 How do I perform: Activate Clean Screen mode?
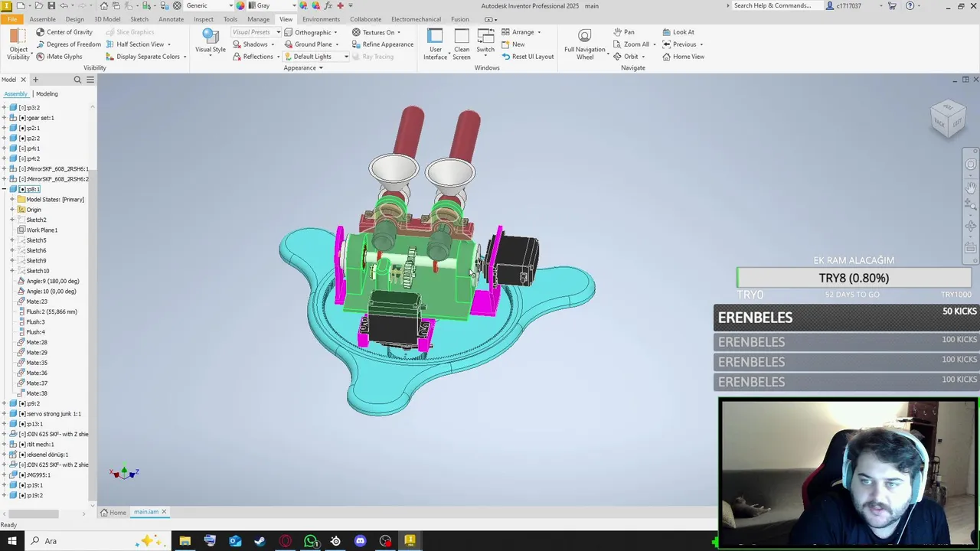(x=461, y=44)
